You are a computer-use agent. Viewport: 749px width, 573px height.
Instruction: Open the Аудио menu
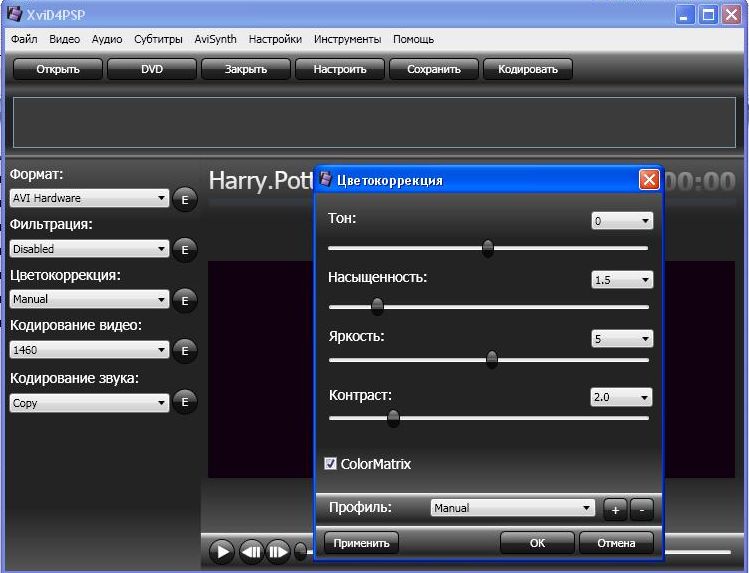[107, 39]
